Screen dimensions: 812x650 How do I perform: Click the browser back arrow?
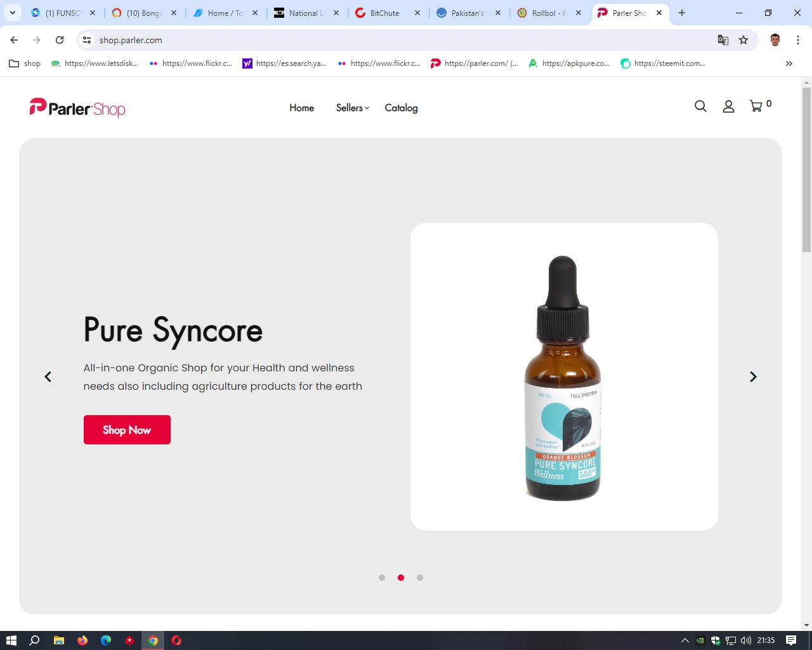point(14,40)
